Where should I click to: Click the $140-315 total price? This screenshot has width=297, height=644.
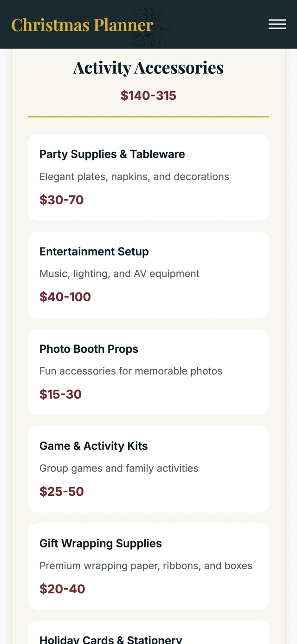(x=148, y=95)
